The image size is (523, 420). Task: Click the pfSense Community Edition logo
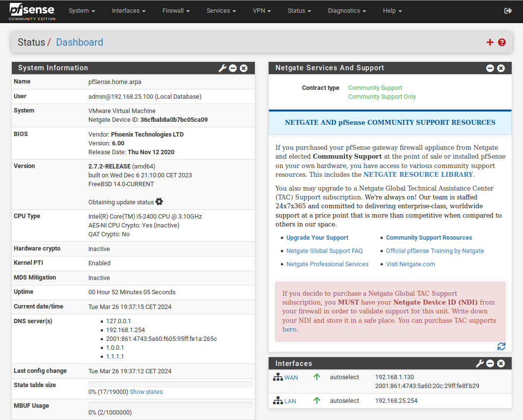[32, 11]
